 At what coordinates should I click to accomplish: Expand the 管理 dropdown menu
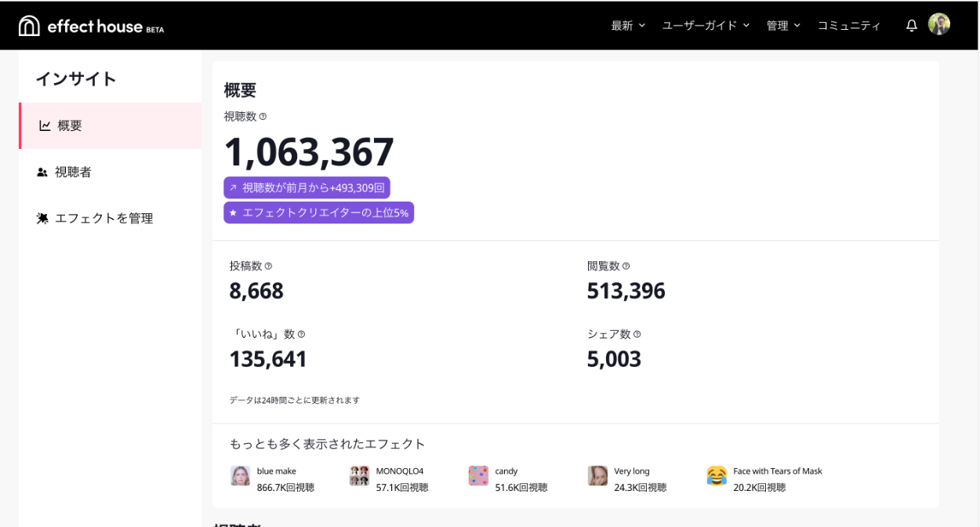pos(783,26)
